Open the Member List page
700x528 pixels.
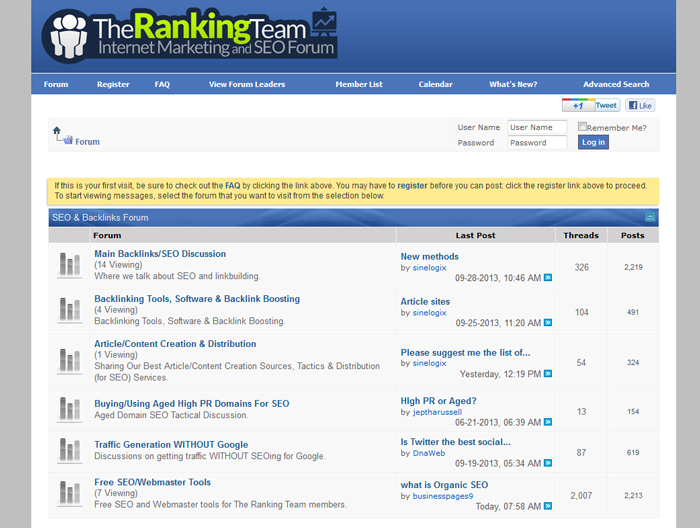[359, 84]
